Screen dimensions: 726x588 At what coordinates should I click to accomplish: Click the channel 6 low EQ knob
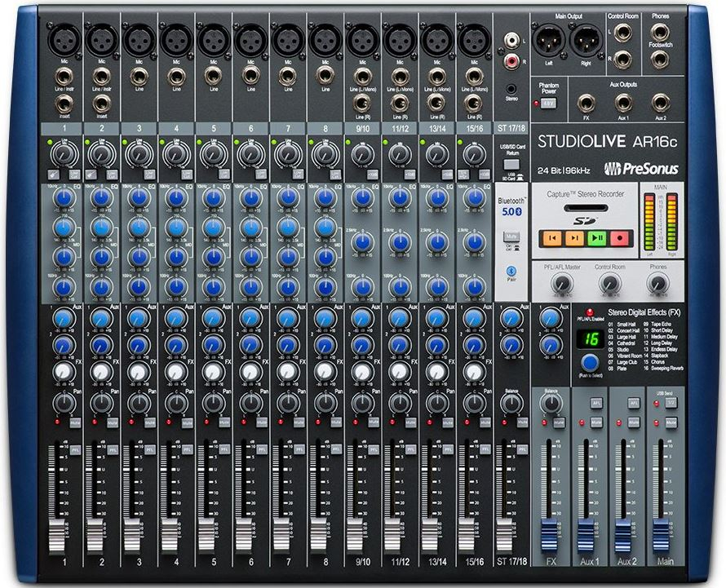251,287
